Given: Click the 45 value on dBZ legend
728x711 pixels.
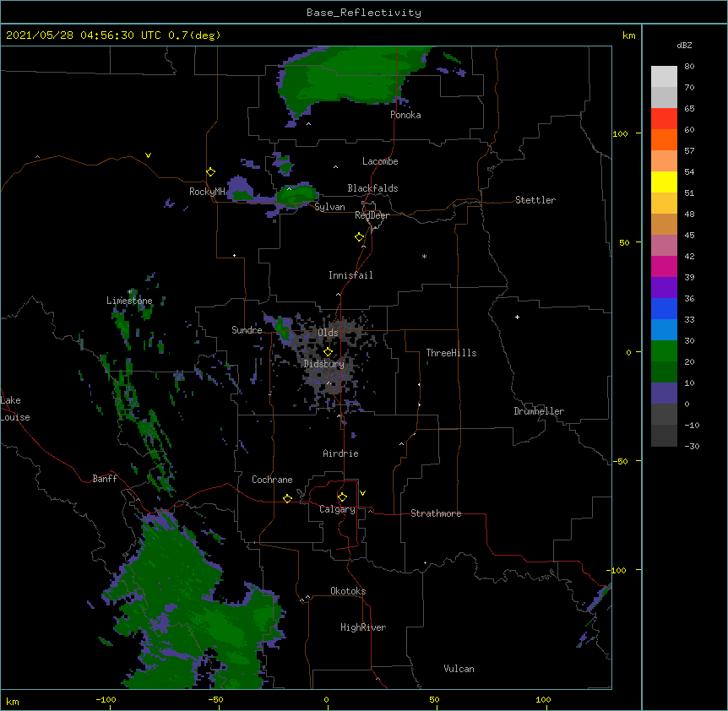Looking at the screenshot, I should (x=689, y=235).
